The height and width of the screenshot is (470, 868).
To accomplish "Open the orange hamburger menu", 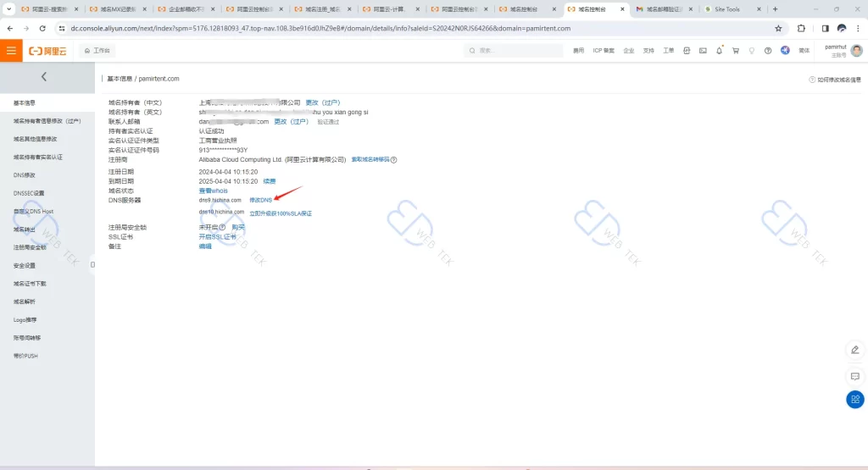I will 11,51.
